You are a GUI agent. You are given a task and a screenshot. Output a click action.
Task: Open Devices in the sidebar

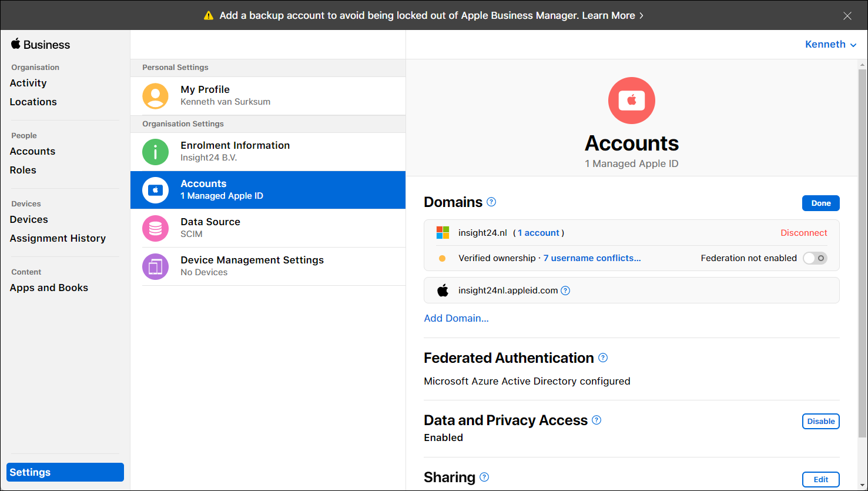pos(29,219)
